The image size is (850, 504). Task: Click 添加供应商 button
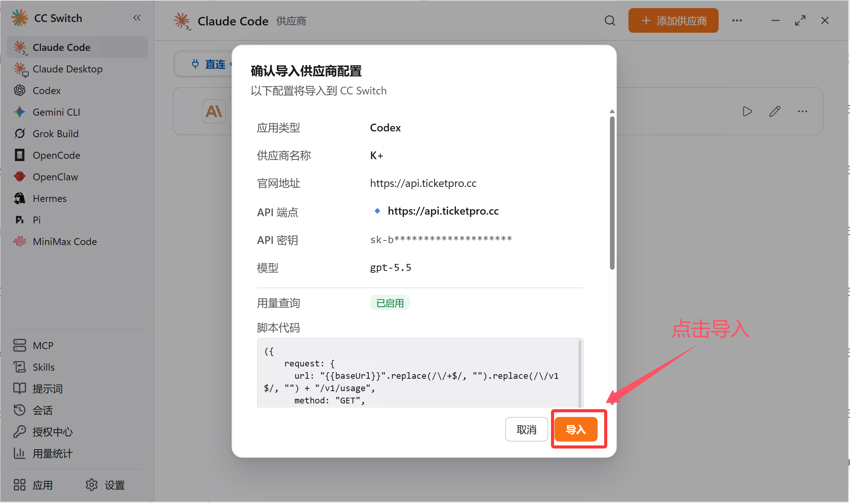673,20
